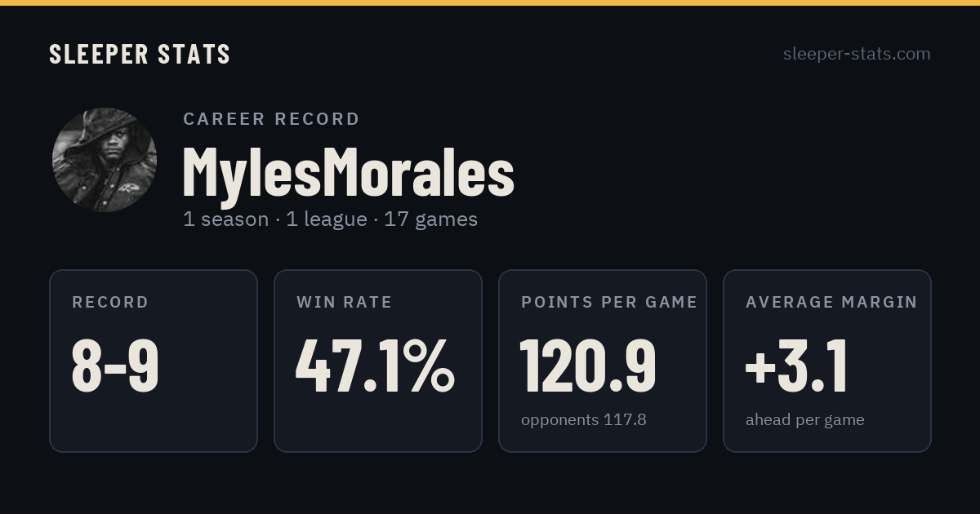Click the opponents 117.8 subtext

pyautogui.click(x=584, y=420)
